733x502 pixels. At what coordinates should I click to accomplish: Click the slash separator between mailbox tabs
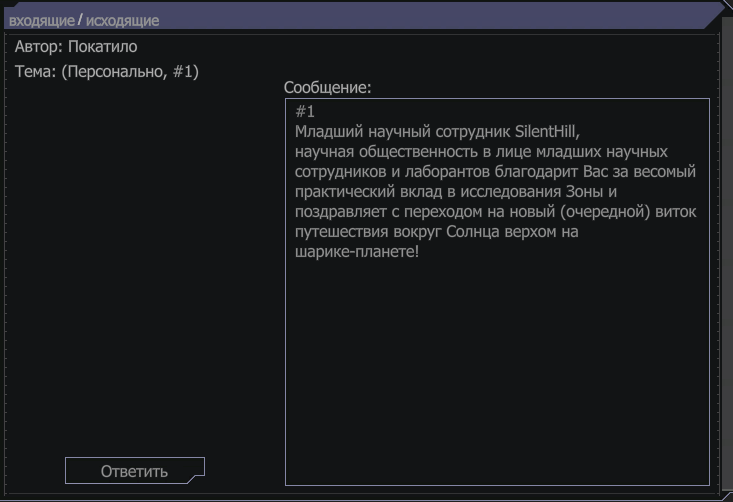80,20
